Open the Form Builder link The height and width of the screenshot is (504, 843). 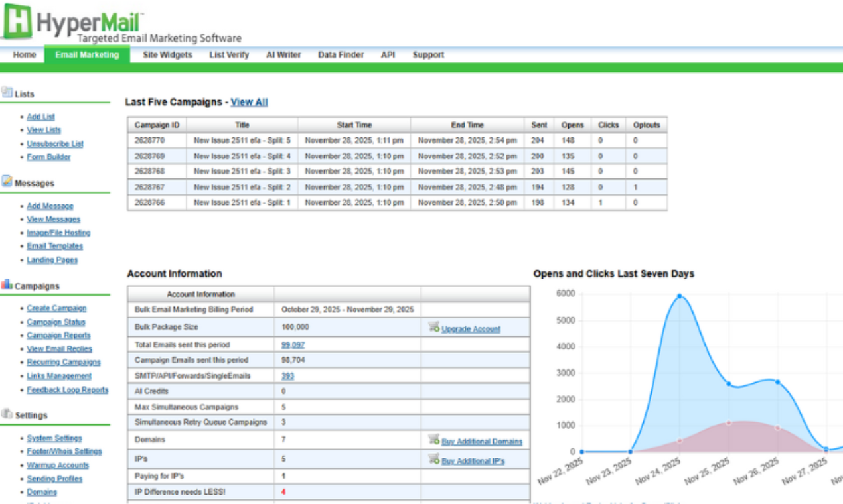48,157
